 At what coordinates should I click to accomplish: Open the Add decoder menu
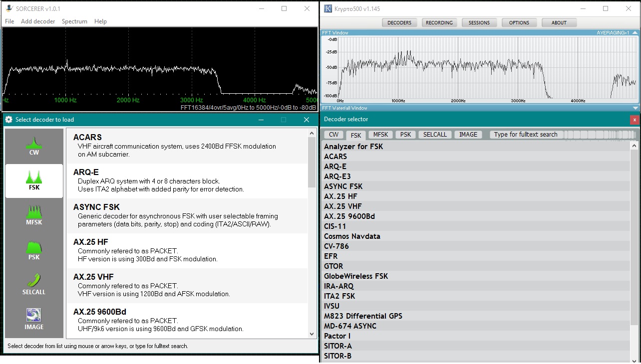[38, 21]
